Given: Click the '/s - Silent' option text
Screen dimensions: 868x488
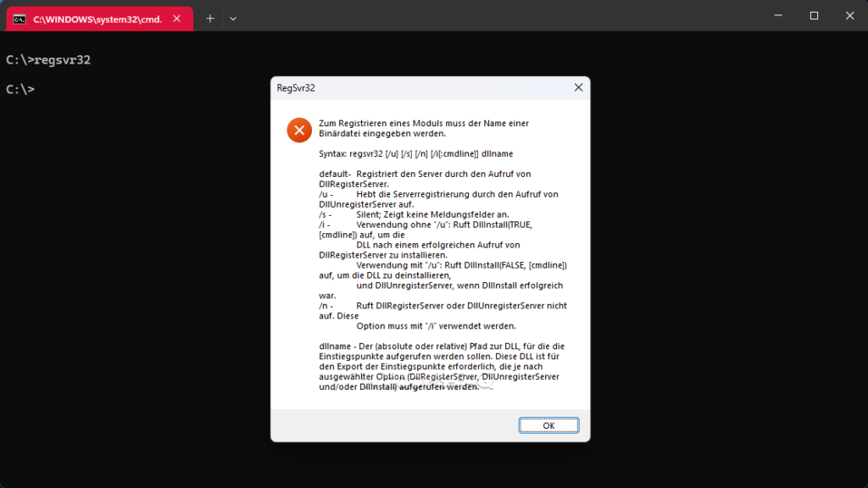Looking at the screenshot, I should tap(414, 214).
